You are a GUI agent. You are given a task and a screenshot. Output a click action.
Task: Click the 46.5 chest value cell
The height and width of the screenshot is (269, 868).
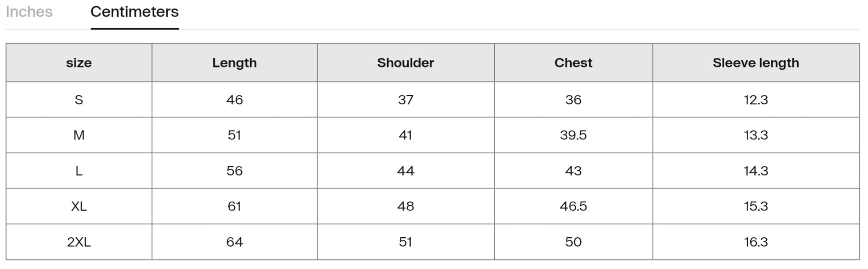(573, 206)
